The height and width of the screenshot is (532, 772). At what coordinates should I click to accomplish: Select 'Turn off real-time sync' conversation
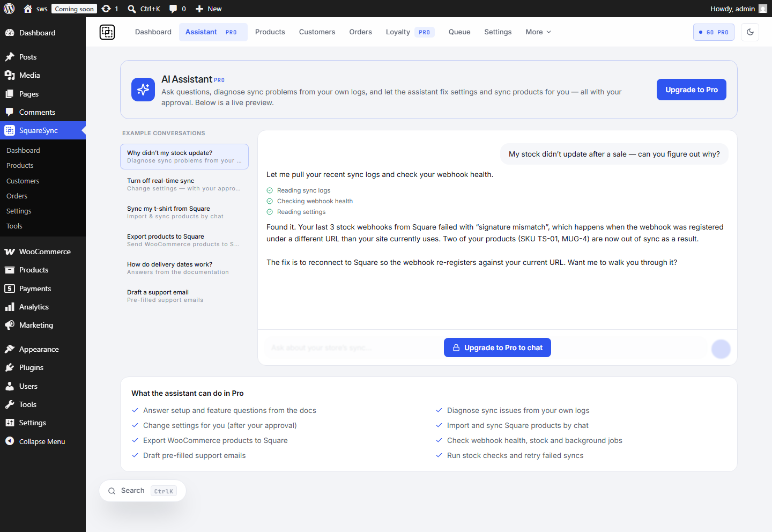184,184
